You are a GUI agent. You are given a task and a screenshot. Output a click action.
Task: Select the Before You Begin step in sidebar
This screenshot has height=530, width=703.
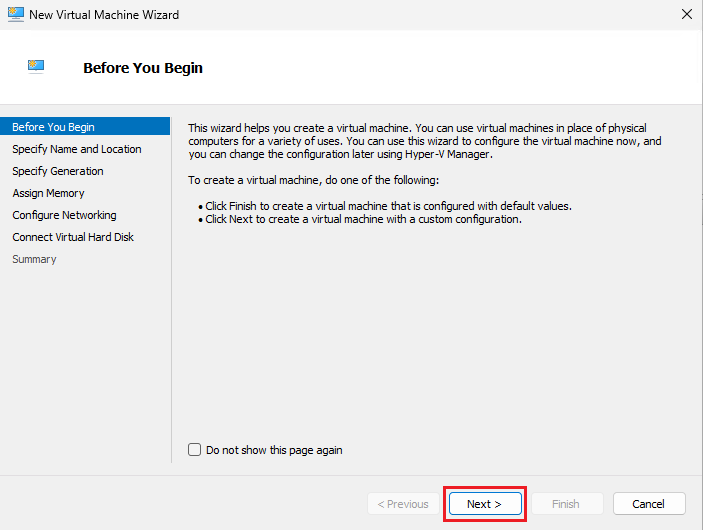point(53,127)
